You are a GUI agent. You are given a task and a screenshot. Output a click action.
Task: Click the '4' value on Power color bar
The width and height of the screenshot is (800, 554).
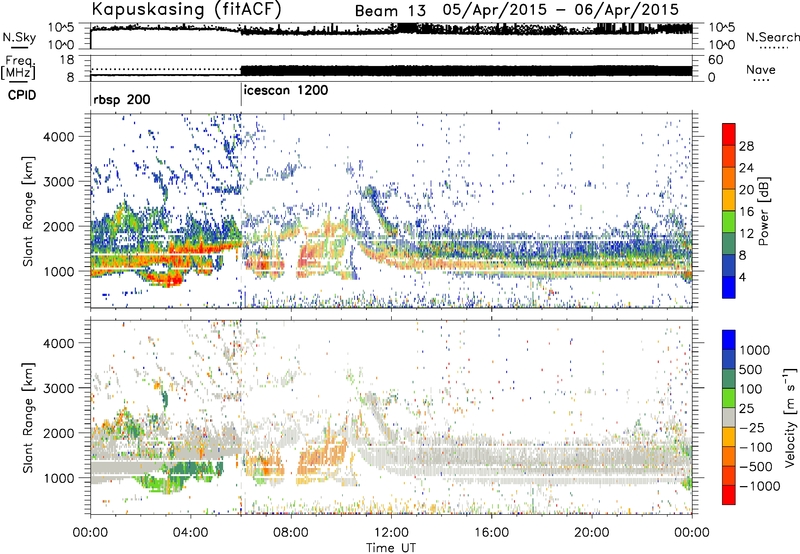pyautogui.click(x=742, y=278)
